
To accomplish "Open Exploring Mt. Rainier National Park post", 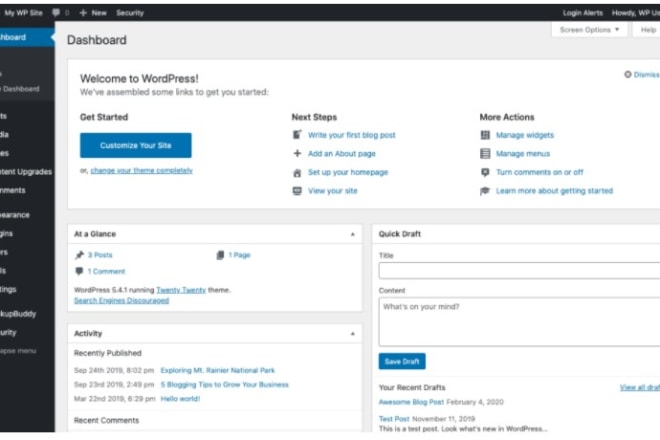I will 217,370.
